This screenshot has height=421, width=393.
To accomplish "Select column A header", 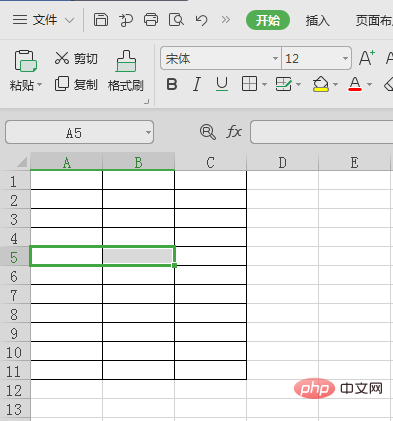I will pyautogui.click(x=66, y=162).
